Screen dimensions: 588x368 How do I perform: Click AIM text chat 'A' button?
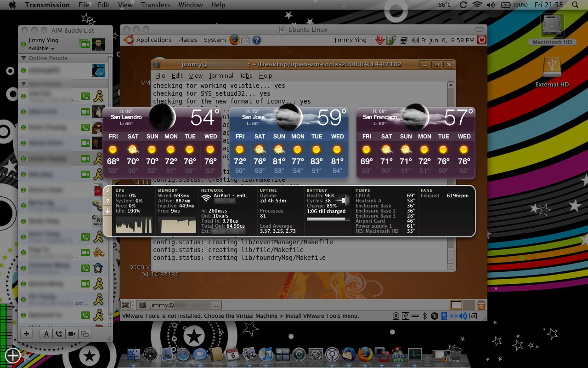coord(46,334)
